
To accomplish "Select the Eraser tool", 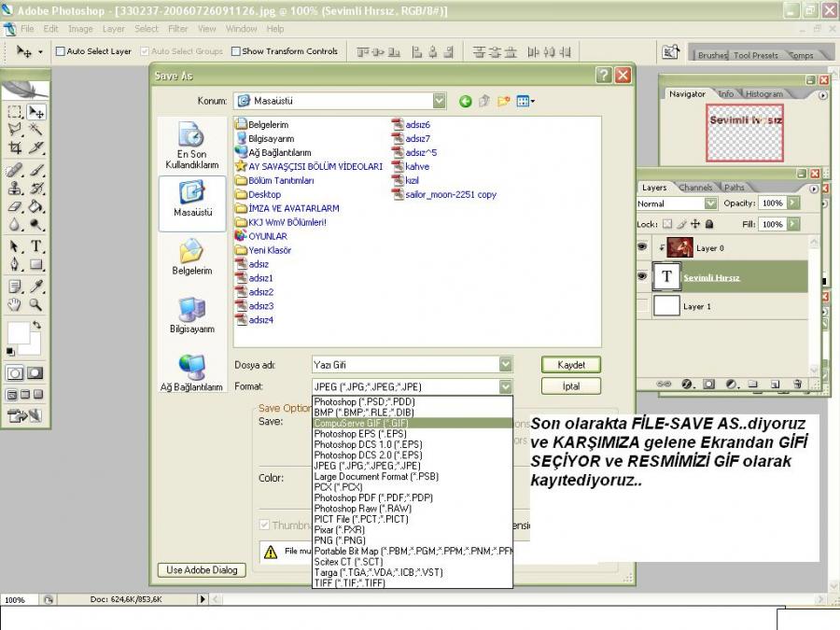I will (x=15, y=206).
